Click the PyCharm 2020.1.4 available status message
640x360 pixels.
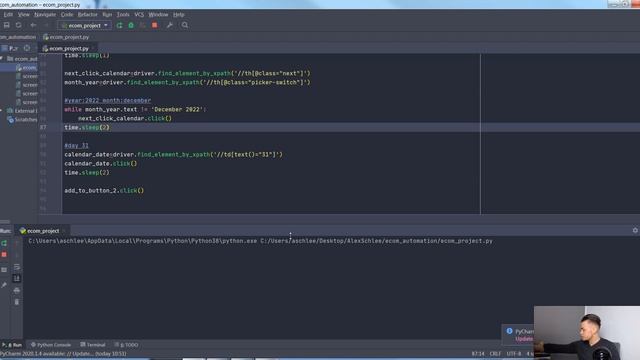pos(63,354)
